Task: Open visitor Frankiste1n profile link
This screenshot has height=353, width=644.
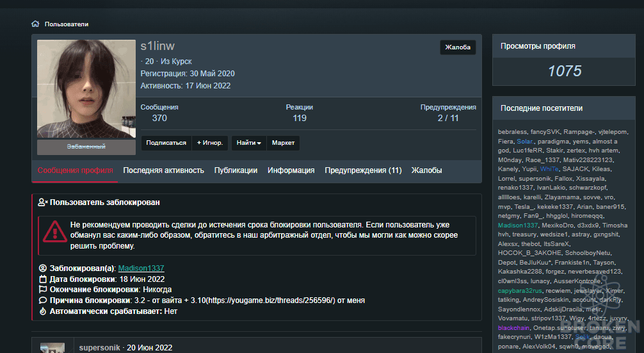Action: coord(572,263)
